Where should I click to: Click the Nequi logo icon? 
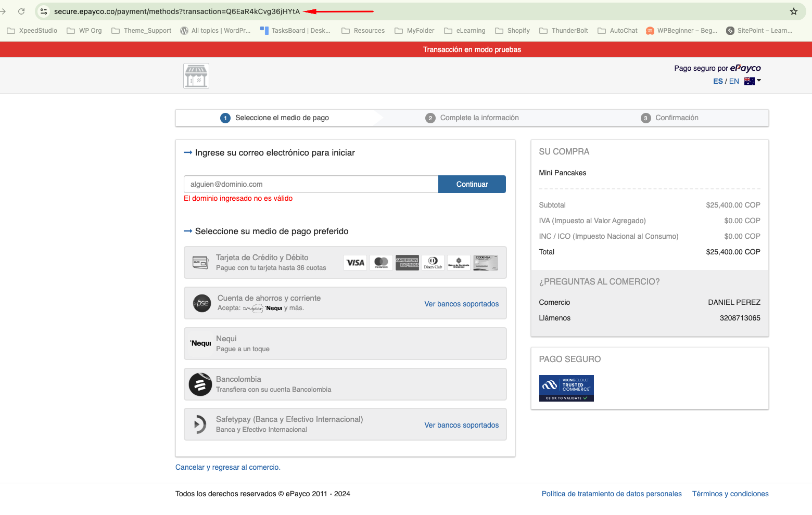coord(200,343)
